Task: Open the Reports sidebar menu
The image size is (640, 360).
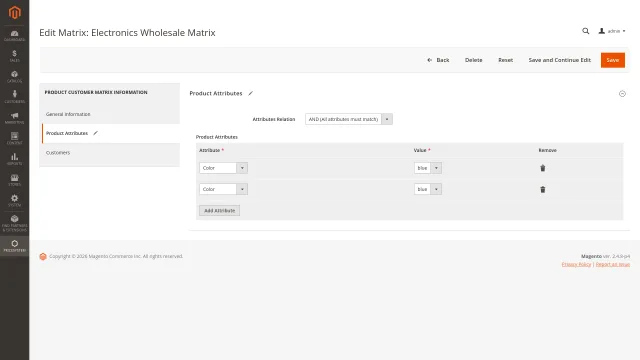Action: click(x=14, y=159)
